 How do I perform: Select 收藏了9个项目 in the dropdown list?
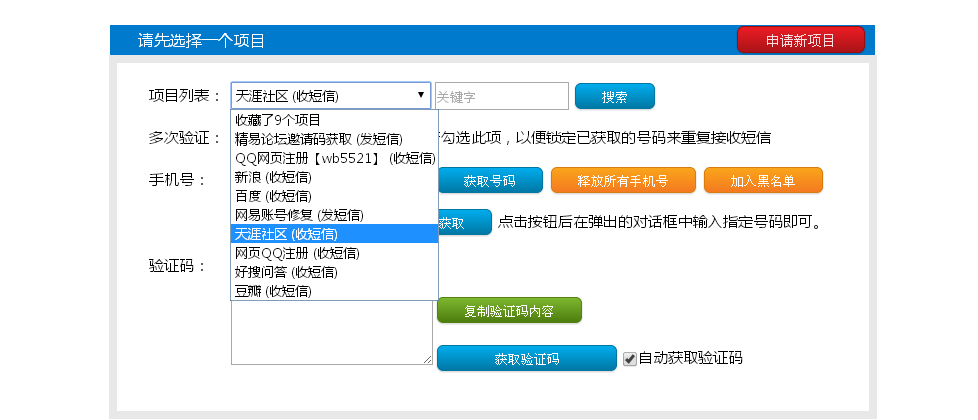pos(334,120)
